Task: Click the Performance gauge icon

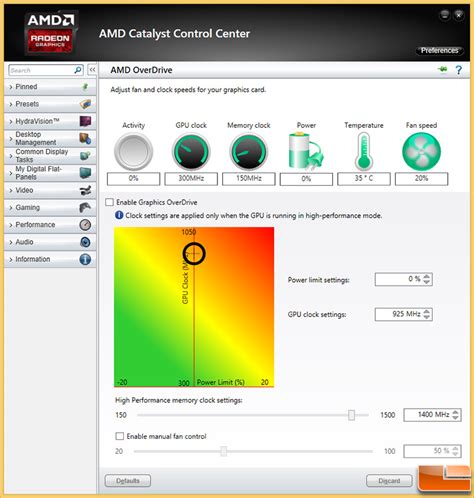Action: [x=85, y=225]
